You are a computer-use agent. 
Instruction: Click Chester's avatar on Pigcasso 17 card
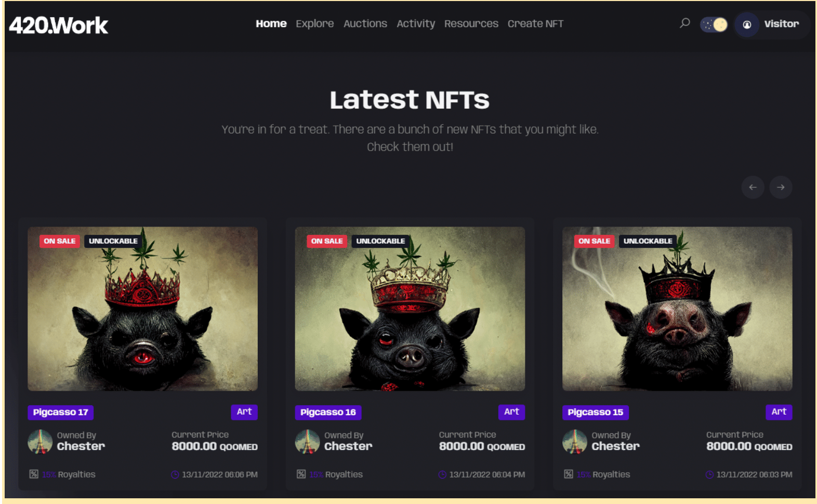(40, 442)
